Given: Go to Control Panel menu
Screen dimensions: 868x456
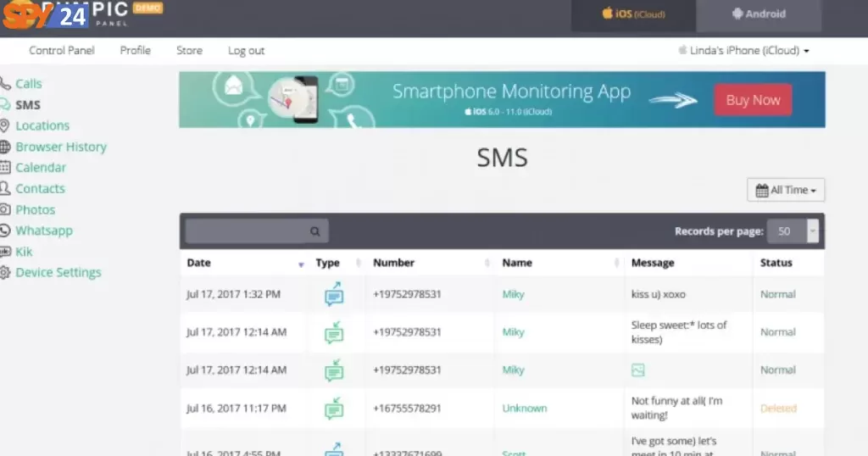Looking at the screenshot, I should pos(61,50).
